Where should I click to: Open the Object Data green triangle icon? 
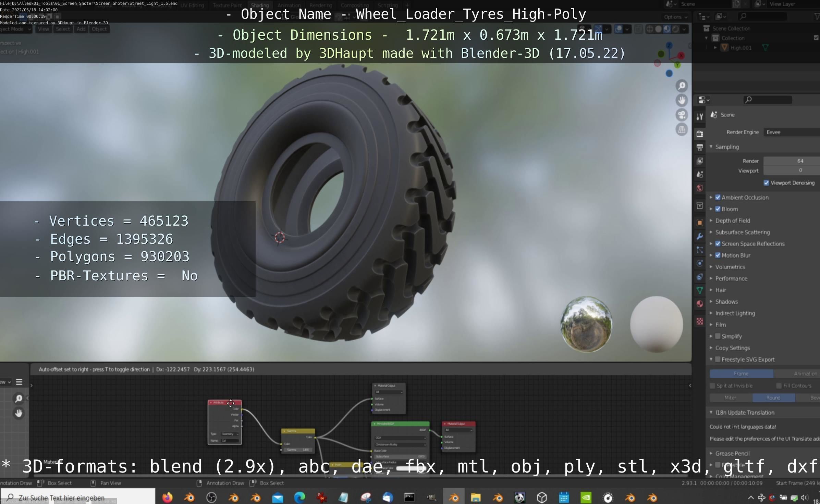tap(700, 290)
